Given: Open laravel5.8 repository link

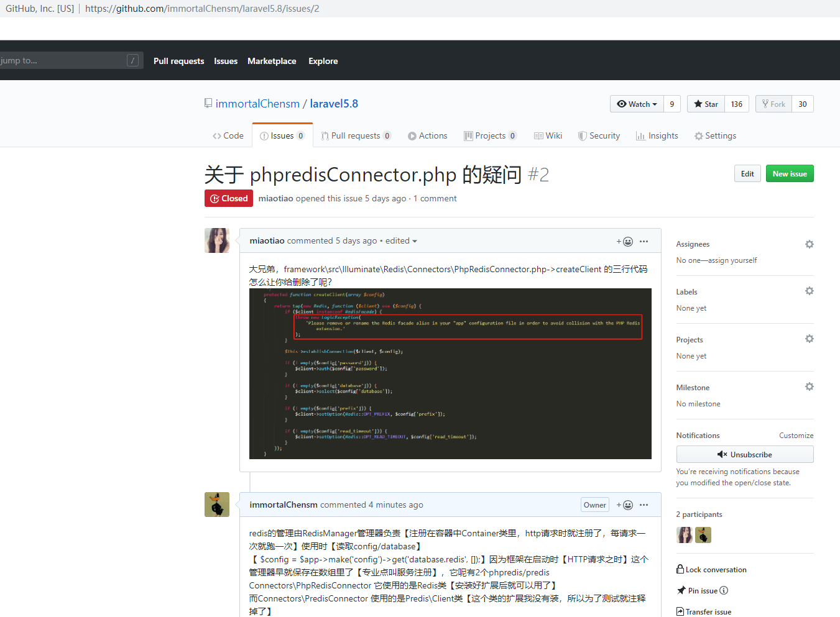Looking at the screenshot, I should click(334, 104).
